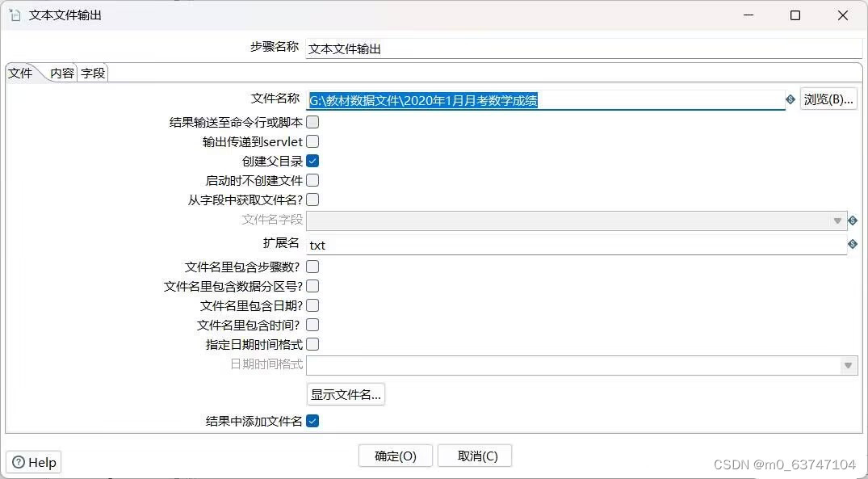Screen dimensions: 868x479
Task: Tick 文件名里包含数据分区号? checkbox
Action: [x=312, y=286]
